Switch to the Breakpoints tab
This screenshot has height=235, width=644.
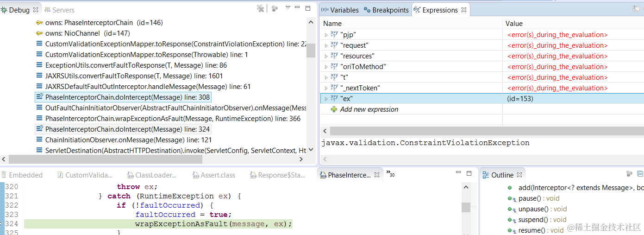[387, 10]
